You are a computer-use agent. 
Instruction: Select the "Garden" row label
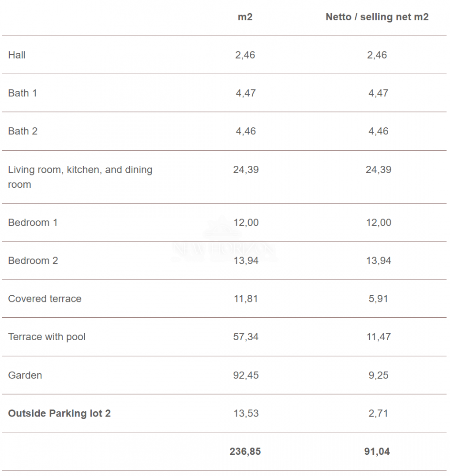pos(25,376)
